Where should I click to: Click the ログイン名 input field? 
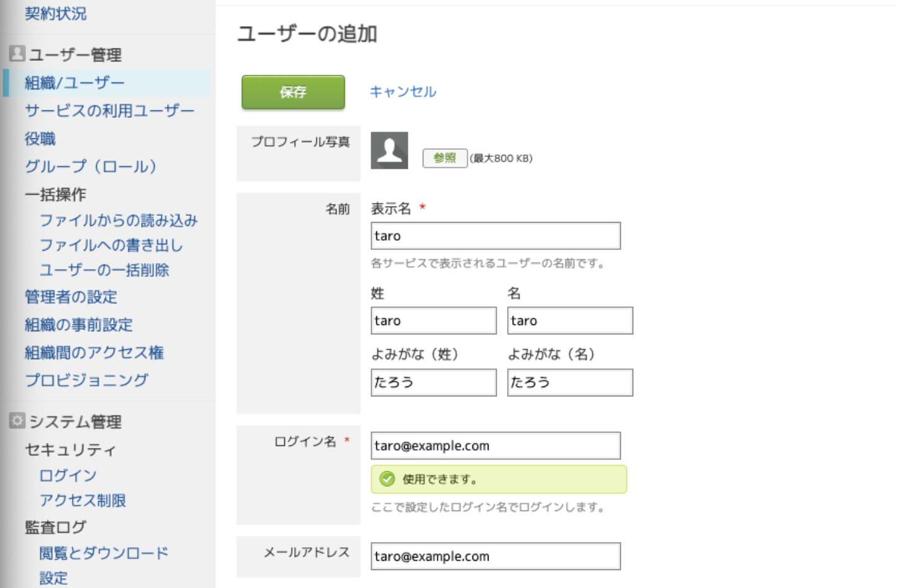[495, 445]
